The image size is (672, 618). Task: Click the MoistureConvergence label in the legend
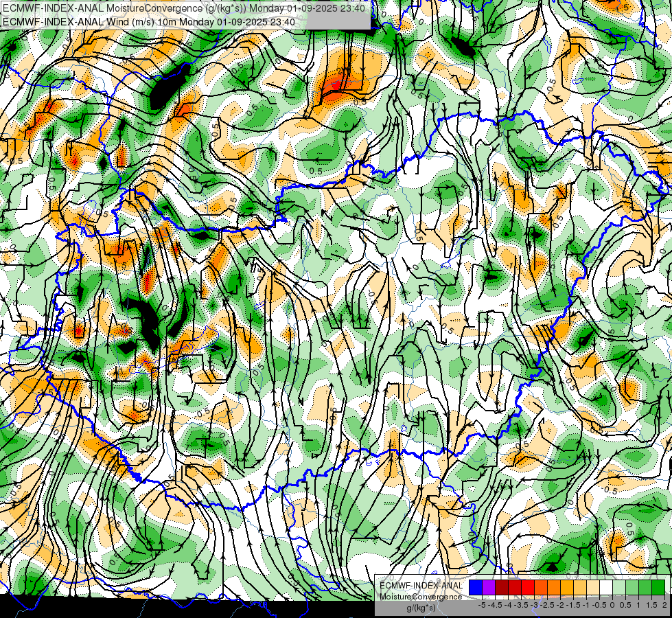tap(421, 597)
